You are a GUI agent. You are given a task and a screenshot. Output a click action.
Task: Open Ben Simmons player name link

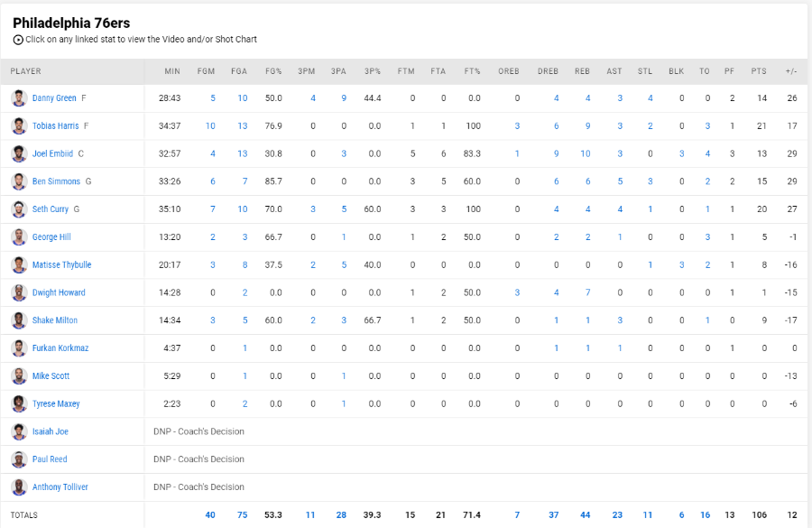56,181
